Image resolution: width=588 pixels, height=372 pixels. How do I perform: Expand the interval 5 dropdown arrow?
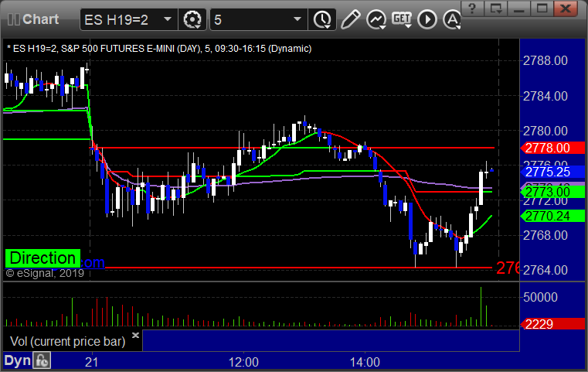point(297,19)
